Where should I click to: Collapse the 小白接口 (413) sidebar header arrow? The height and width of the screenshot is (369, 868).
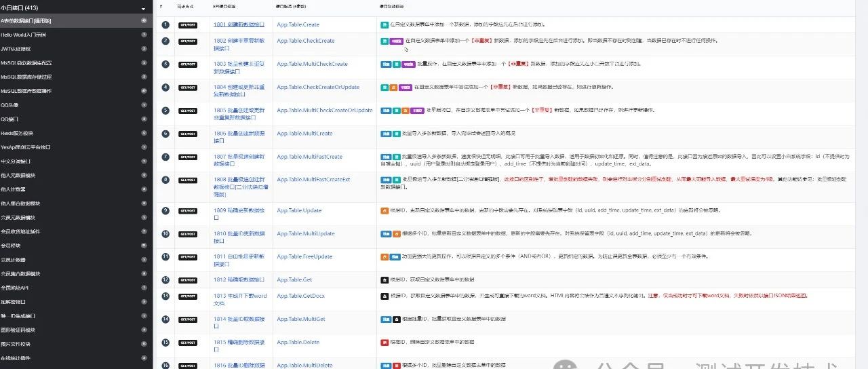(x=143, y=9)
